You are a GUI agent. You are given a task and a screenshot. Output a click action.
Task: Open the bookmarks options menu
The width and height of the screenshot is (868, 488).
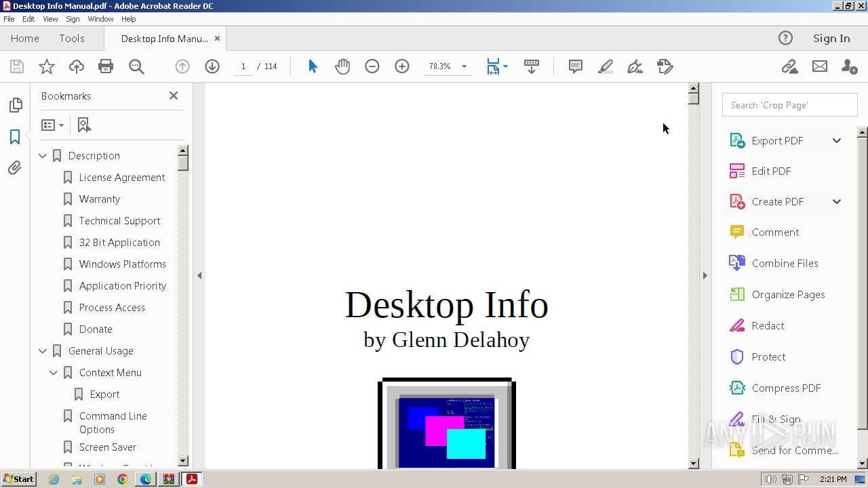(52, 125)
